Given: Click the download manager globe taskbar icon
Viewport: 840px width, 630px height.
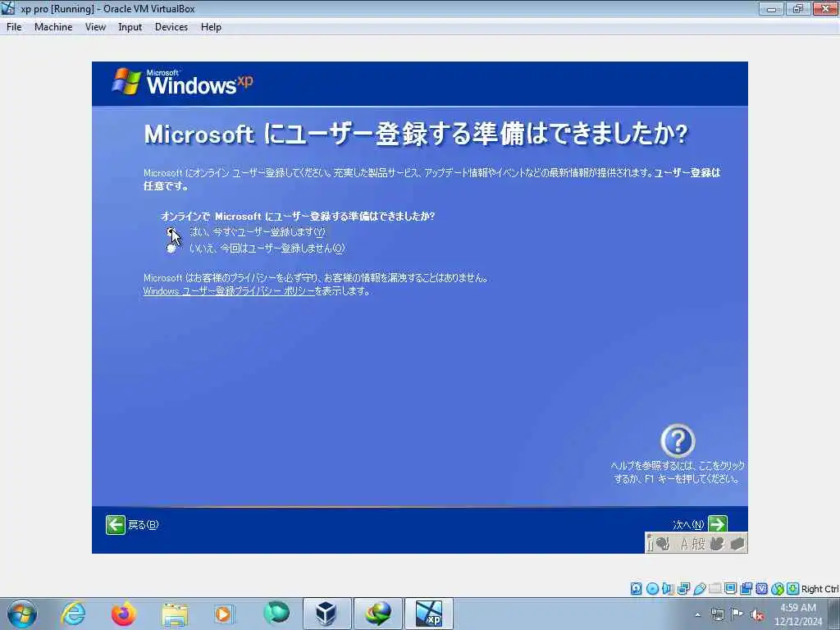Looking at the screenshot, I should click(x=377, y=614).
